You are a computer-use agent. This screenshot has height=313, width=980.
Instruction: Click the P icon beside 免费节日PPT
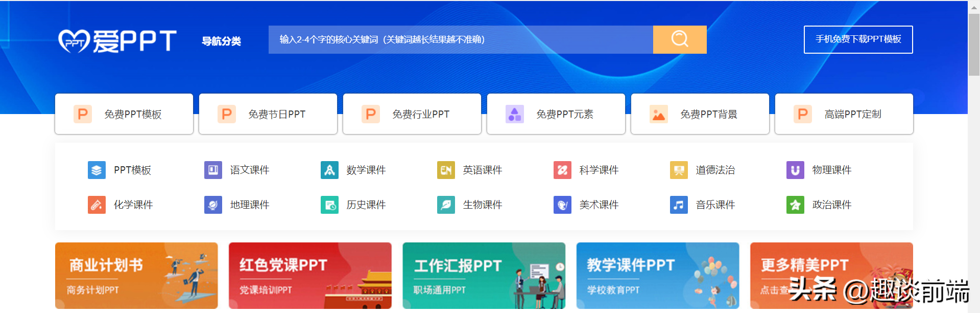click(227, 114)
